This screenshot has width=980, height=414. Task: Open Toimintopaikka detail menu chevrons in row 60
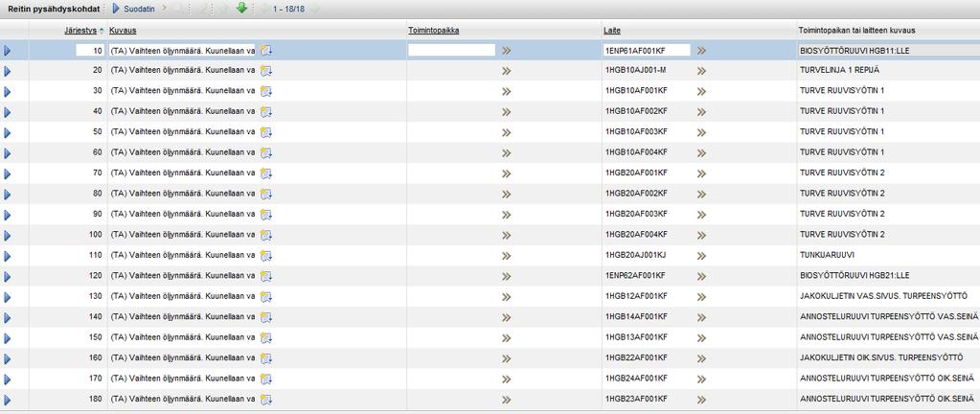coord(506,153)
